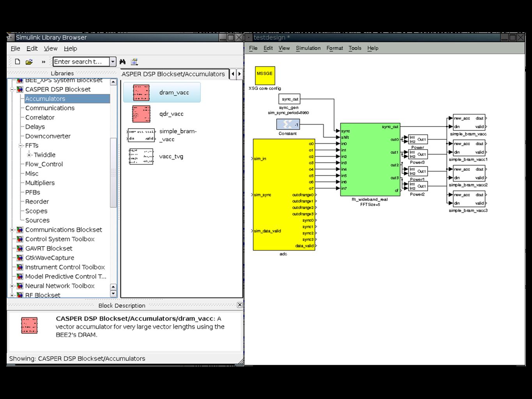Select Scopes in the library tree
532x399 pixels.
(x=36, y=211)
